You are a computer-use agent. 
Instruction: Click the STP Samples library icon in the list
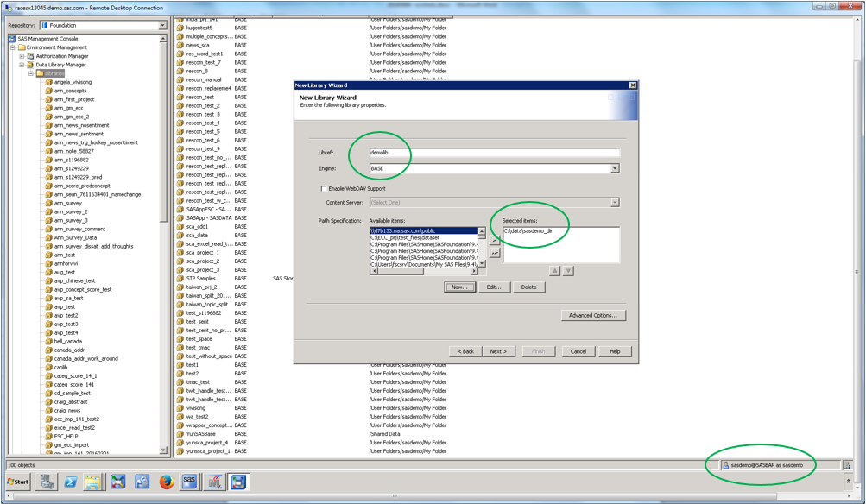click(x=180, y=278)
